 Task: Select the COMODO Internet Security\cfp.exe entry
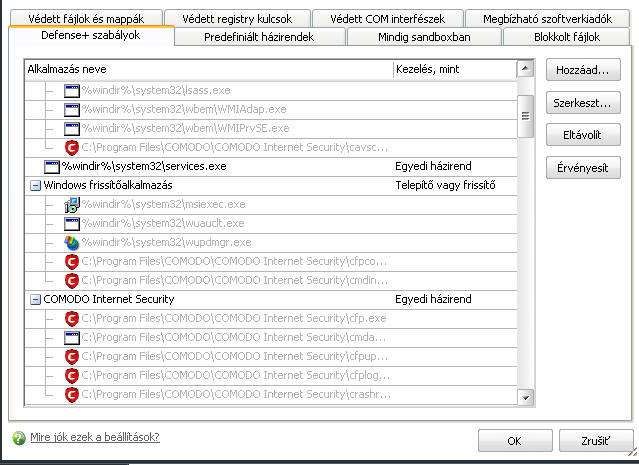234,319
